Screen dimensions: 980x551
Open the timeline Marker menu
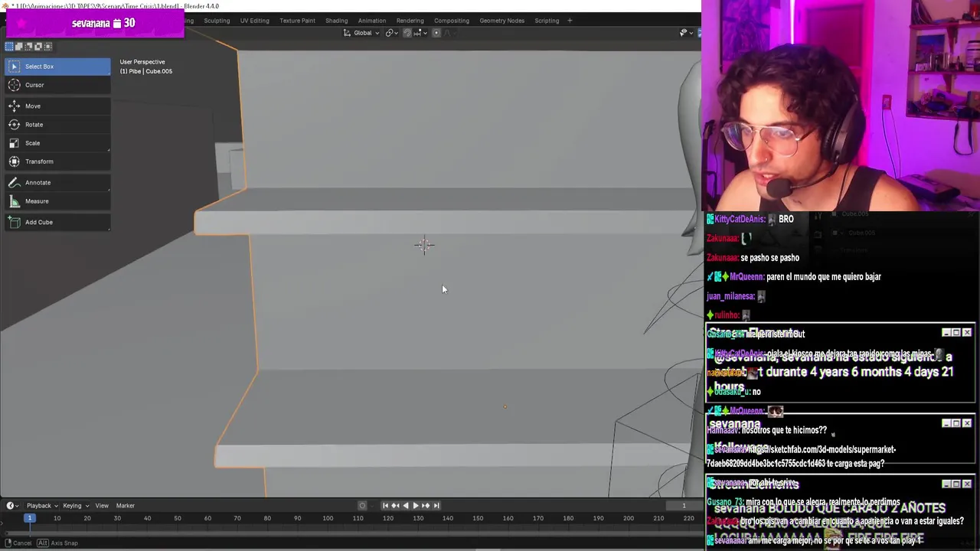126,505
